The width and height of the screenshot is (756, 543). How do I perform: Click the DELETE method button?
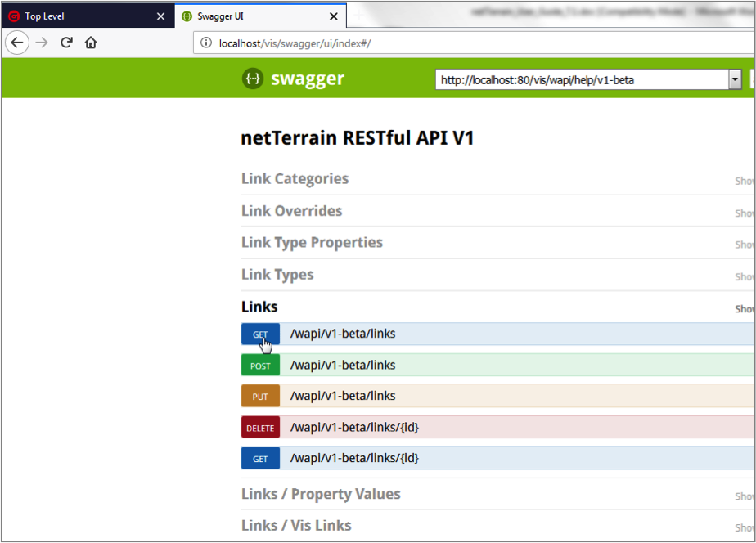coord(260,428)
